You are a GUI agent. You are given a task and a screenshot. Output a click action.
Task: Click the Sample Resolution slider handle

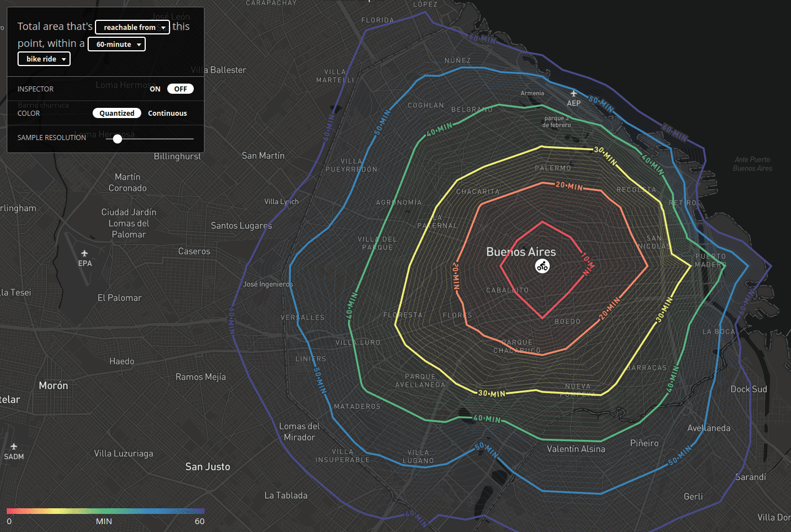[118, 138]
